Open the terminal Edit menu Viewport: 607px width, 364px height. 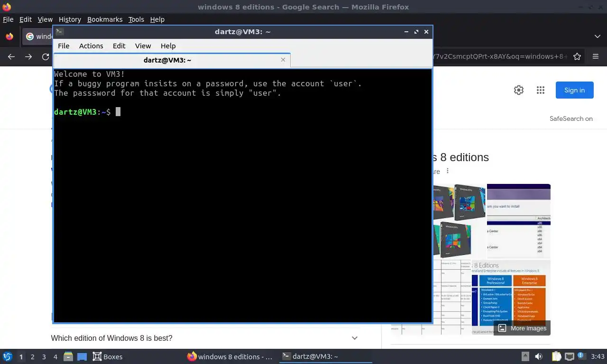coord(119,46)
